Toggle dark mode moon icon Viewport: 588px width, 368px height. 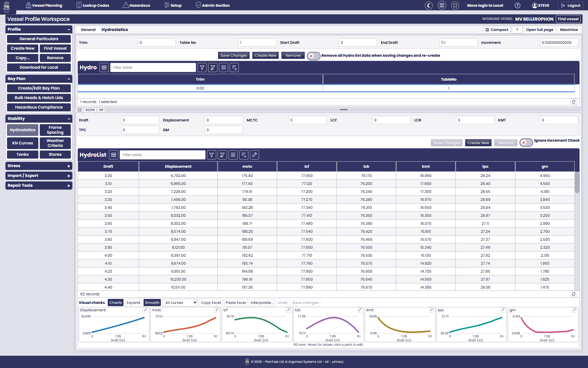[429, 5]
